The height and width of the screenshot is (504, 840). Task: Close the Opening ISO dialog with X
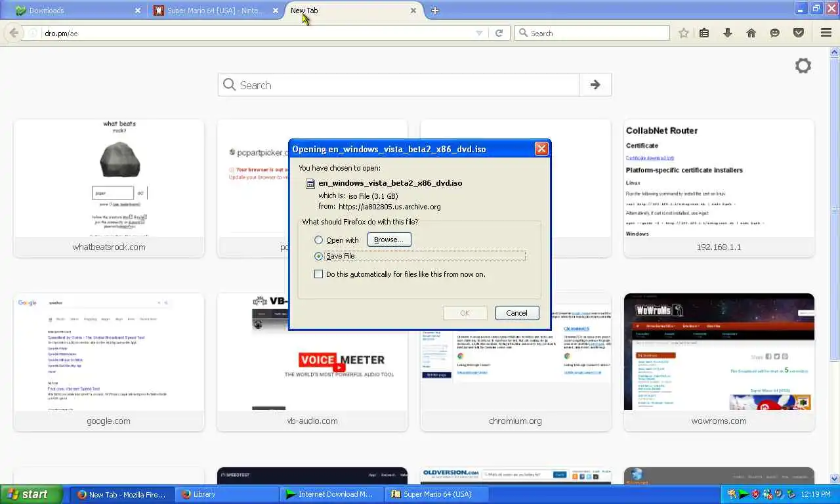click(541, 149)
